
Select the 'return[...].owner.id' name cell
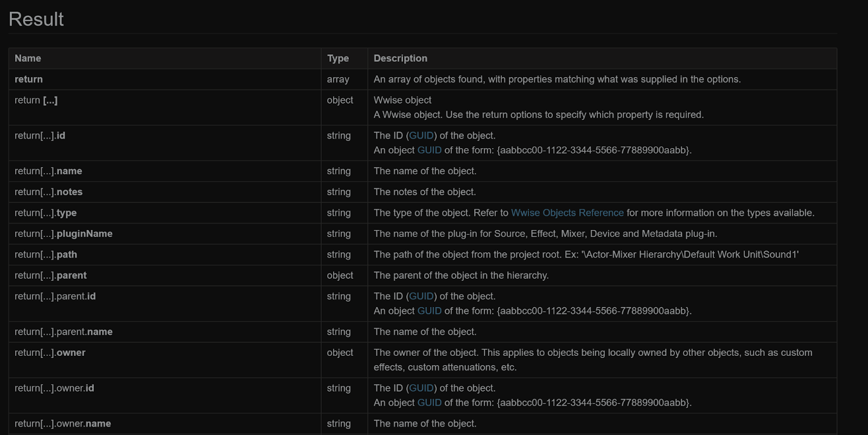pyautogui.click(x=165, y=395)
